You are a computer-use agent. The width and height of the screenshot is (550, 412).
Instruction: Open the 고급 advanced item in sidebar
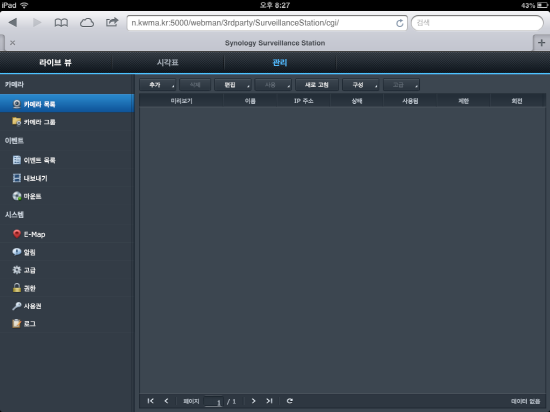point(67,270)
